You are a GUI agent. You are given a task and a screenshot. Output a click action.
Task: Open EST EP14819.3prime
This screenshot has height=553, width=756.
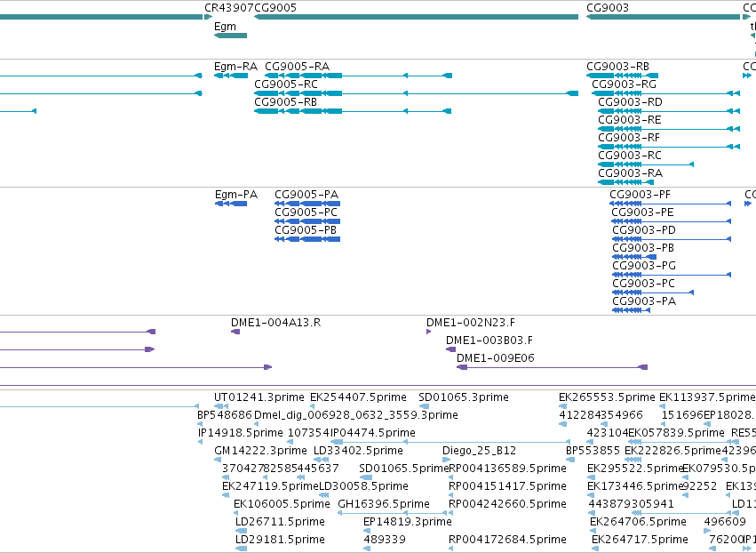pos(408,523)
